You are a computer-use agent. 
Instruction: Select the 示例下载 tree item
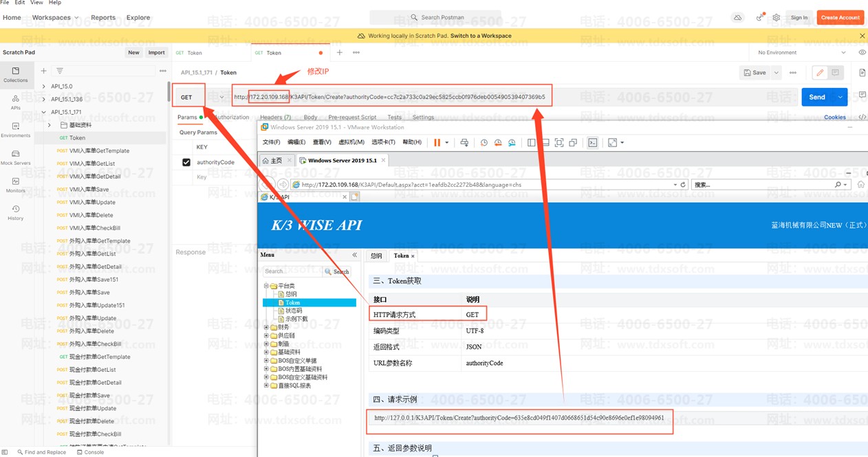click(x=296, y=319)
